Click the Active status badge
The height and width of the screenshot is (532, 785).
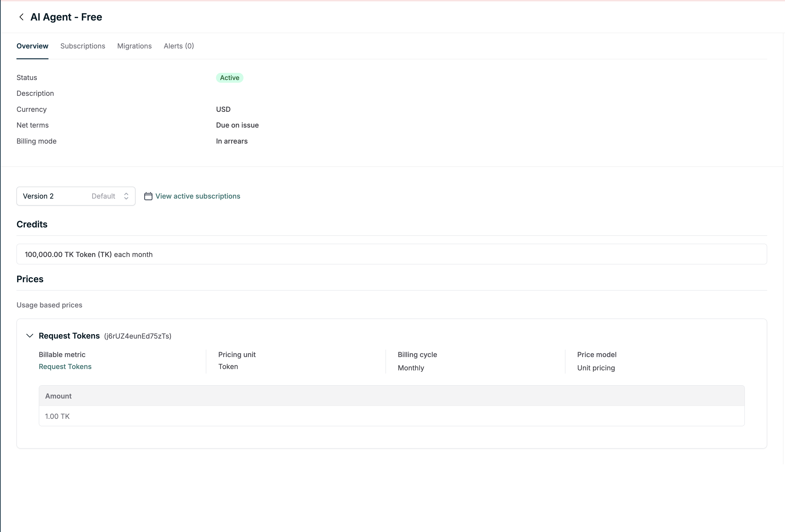point(230,78)
